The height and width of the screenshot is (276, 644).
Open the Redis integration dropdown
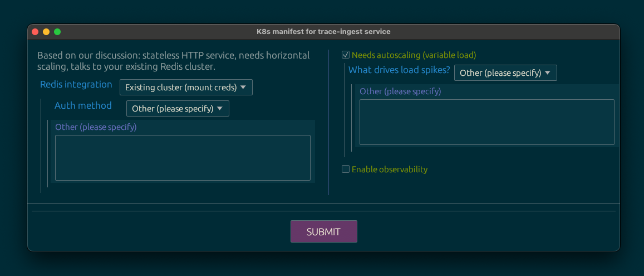click(186, 88)
